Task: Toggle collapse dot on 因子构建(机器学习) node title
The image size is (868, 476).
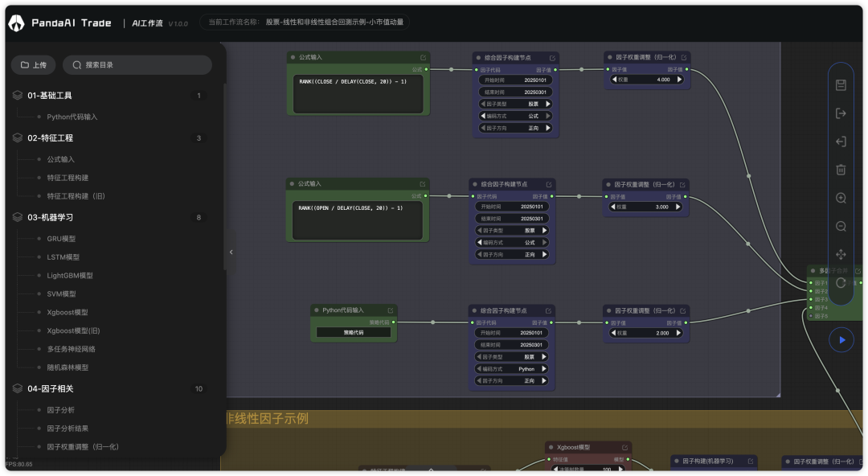Action: (677, 462)
